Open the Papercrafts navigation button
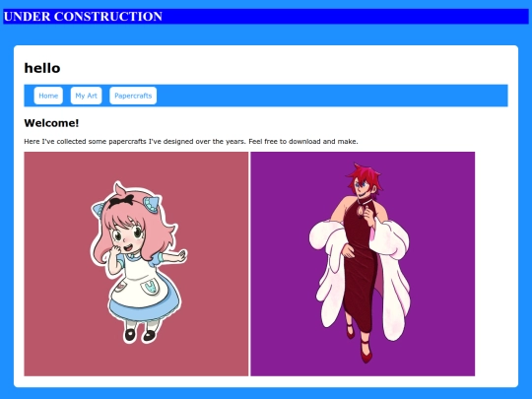The width and height of the screenshot is (532, 399). click(133, 96)
